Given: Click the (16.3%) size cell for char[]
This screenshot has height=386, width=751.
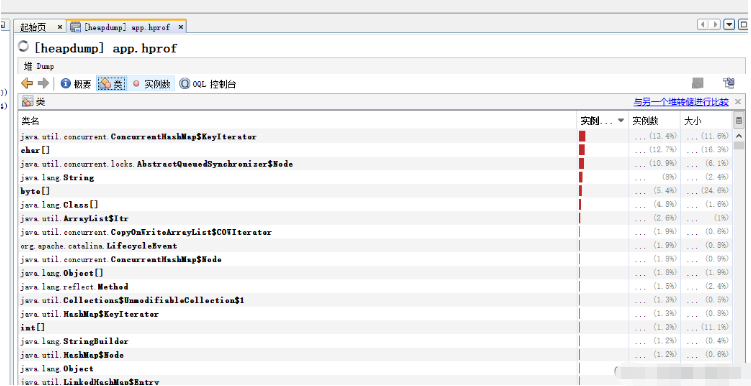Looking at the screenshot, I should 706,150.
